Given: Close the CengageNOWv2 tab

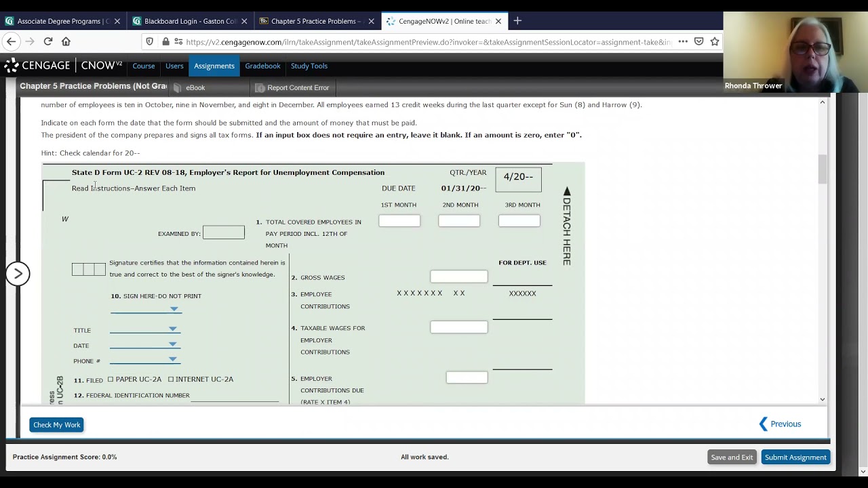Looking at the screenshot, I should point(498,21).
